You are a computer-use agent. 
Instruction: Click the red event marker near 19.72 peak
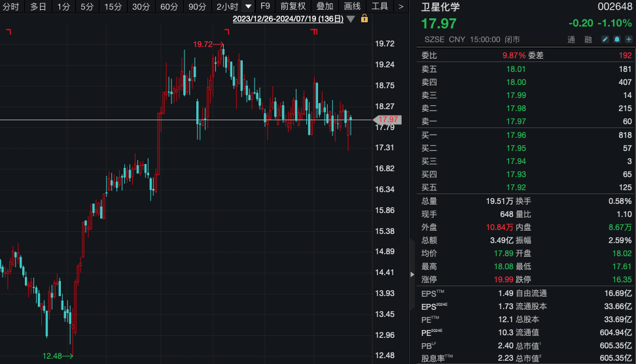click(227, 31)
